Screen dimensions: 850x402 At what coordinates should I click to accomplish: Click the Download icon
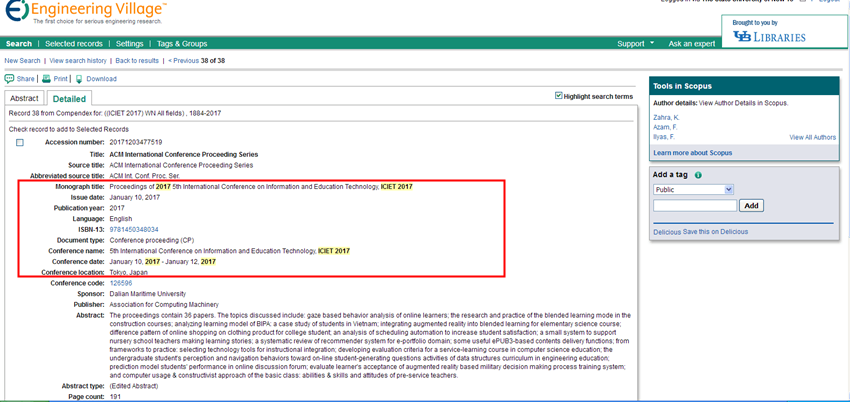click(79, 79)
